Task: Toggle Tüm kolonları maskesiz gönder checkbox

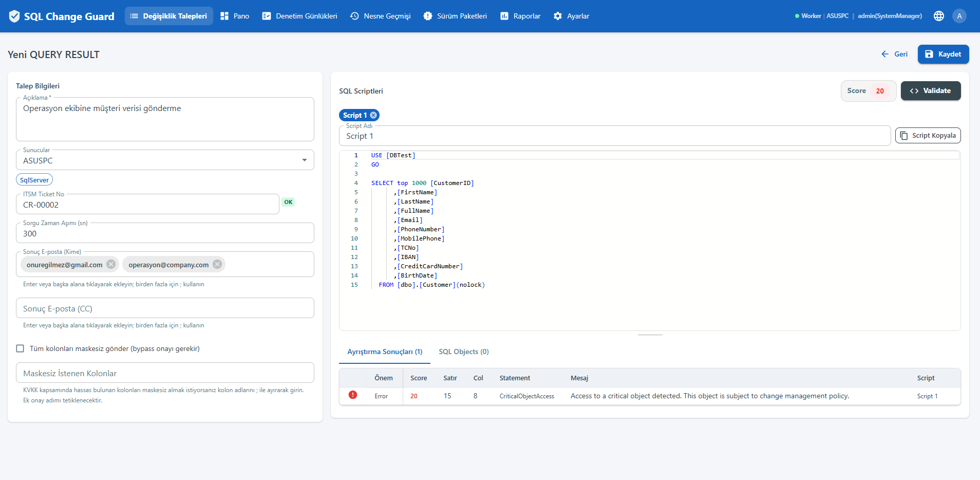Action: 20,348
